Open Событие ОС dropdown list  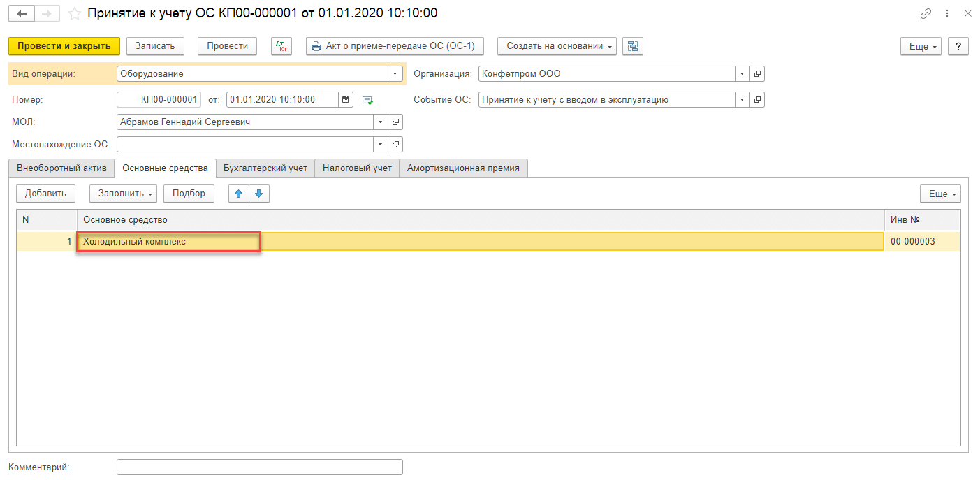(742, 100)
